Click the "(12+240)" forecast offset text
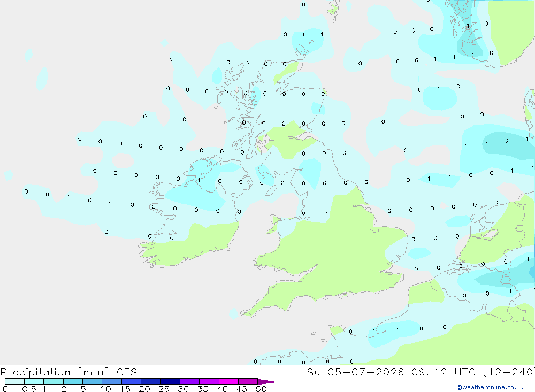The width and height of the screenshot is (535, 392). (509, 372)
